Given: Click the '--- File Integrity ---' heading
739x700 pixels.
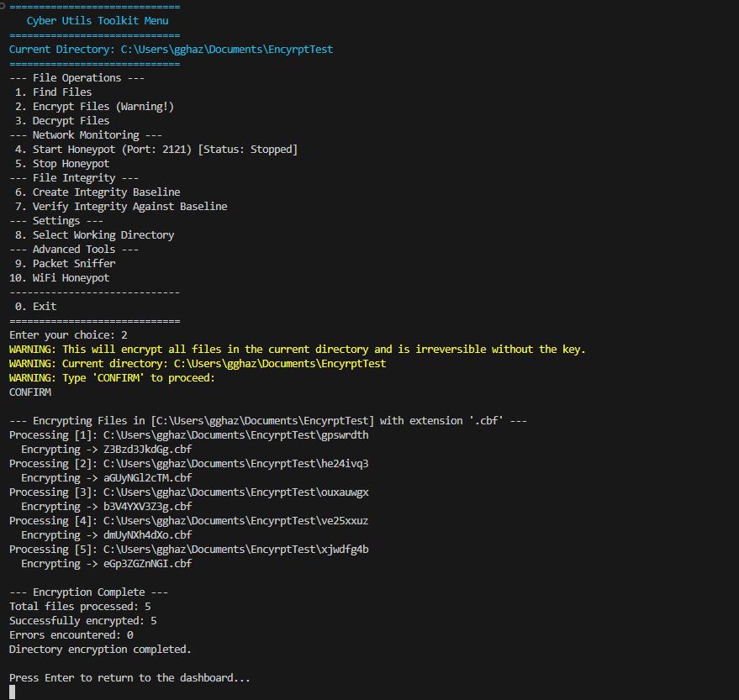Looking at the screenshot, I should coord(74,178).
